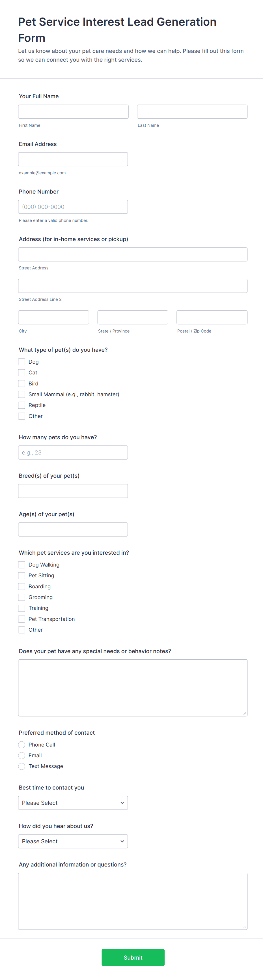Viewport: 263px width, 980px height.
Task: Tick the Small Mammal checkbox
Action: pyautogui.click(x=22, y=394)
